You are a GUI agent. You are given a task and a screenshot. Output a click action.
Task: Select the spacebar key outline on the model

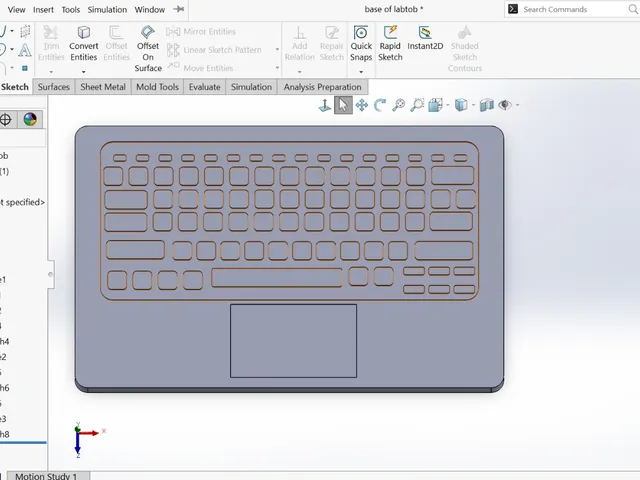[x=277, y=278]
